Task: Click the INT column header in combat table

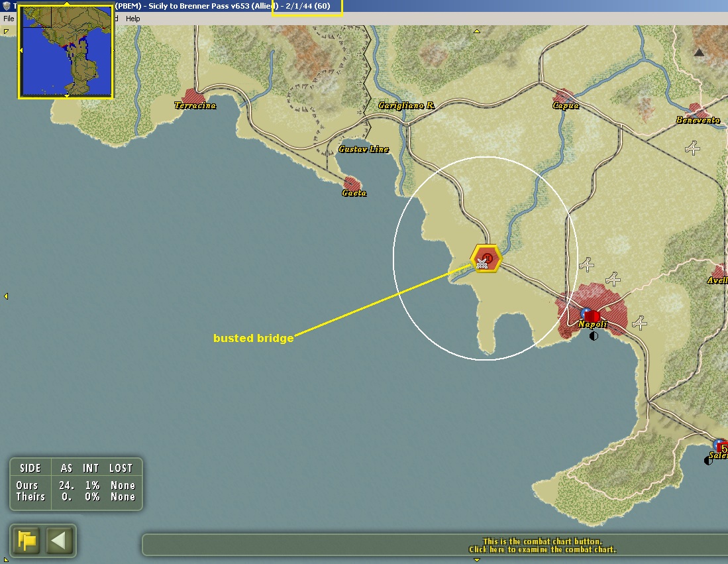Action: click(x=91, y=469)
